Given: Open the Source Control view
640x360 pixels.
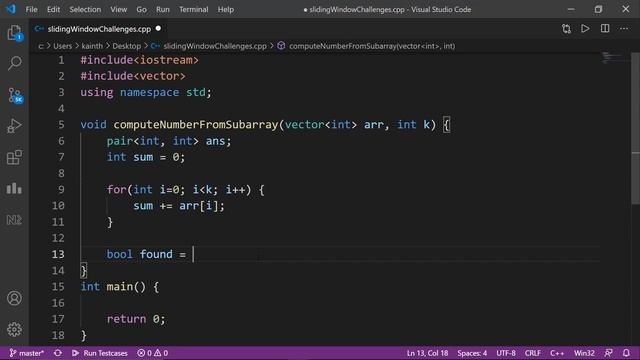Looking at the screenshot, I should tap(15, 95).
